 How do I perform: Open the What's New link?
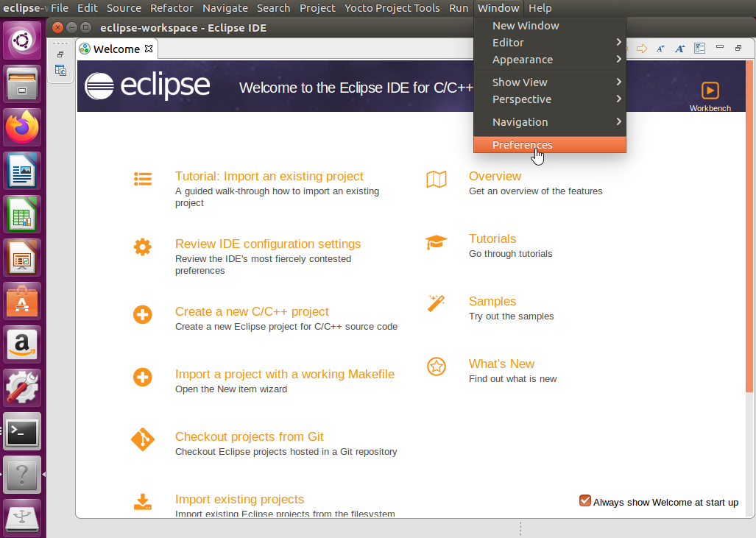(501, 364)
